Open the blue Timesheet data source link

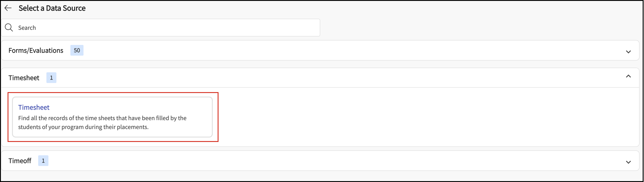34,107
